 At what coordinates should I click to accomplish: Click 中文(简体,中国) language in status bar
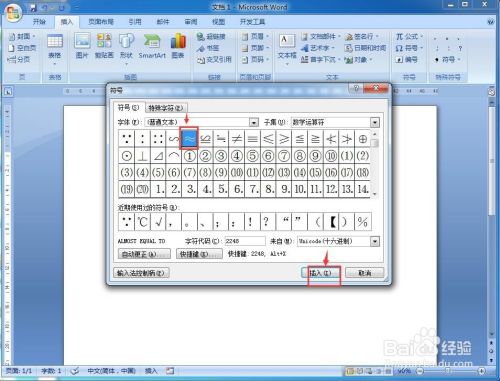[x=111, y=371]
